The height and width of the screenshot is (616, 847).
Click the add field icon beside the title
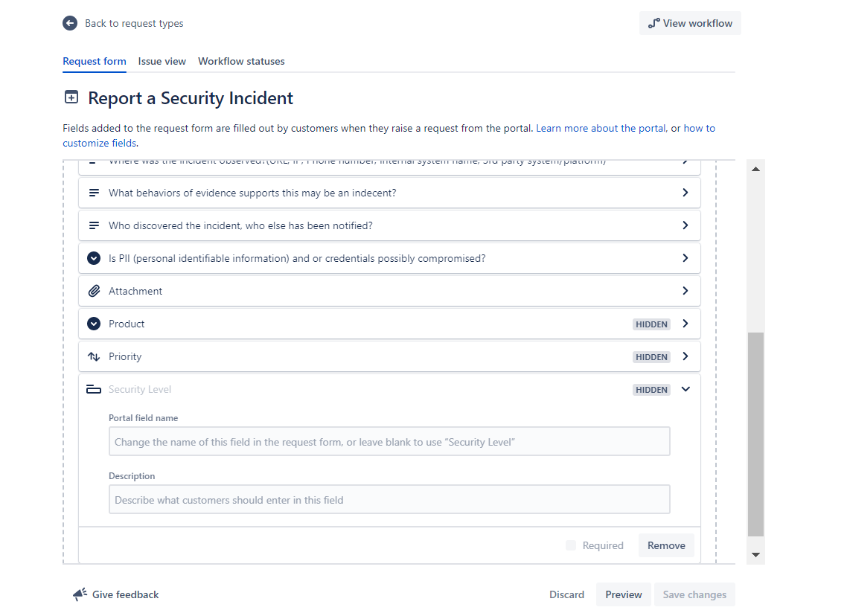(71, 97)
